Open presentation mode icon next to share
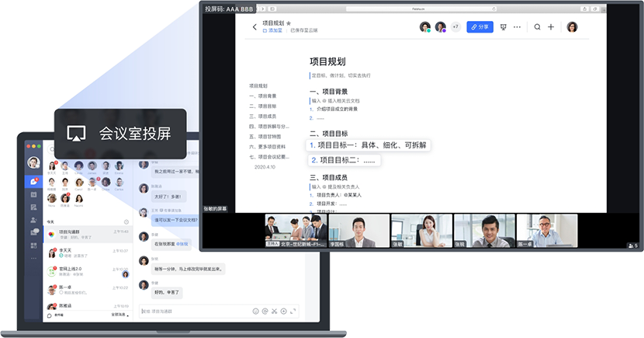The height and width of the screenshot is (338, 644). (x=504, y=27)
